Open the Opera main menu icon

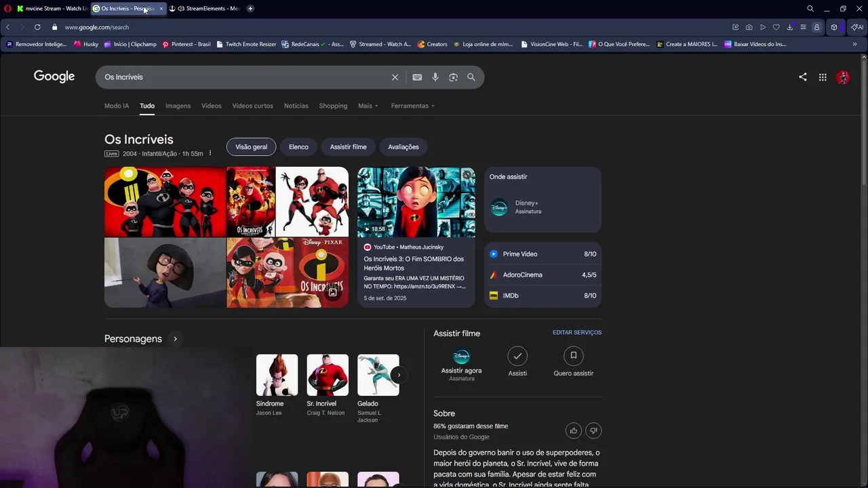[x=7, y=9]
